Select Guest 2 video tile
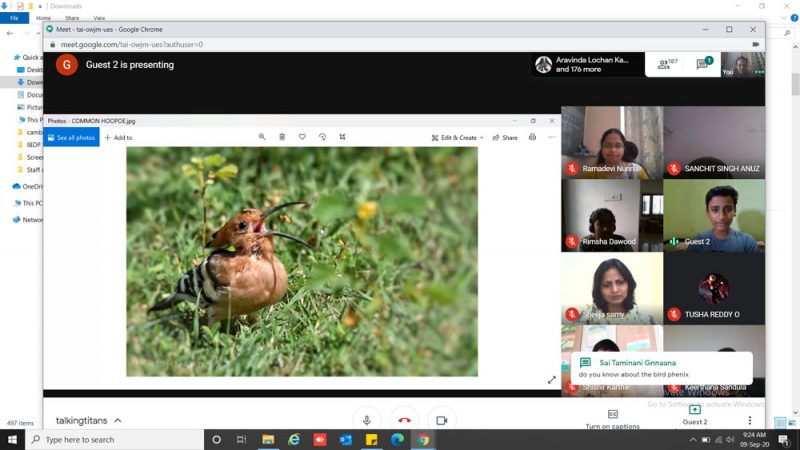 tap(714, 215)
